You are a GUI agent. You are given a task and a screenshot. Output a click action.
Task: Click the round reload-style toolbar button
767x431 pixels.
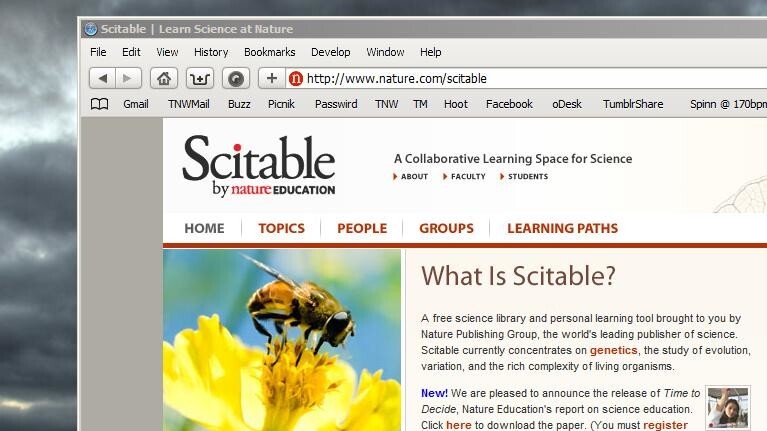[x=236, y=78]
